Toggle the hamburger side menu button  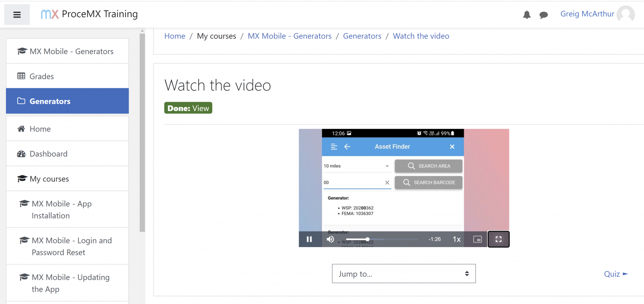coord(17,15)
